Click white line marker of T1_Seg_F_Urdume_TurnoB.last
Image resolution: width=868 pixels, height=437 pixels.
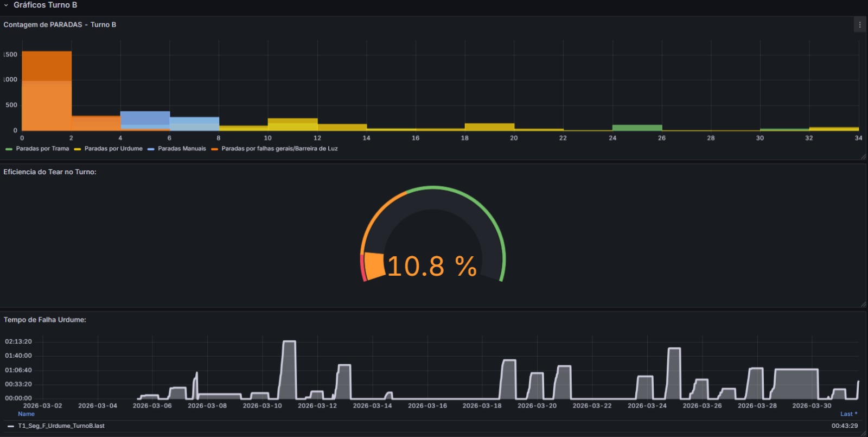coord(11,426)
